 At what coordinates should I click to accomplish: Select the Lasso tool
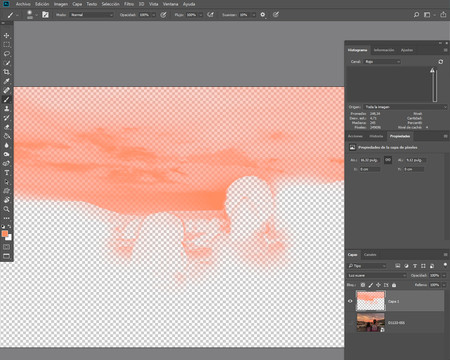(x=6, y=54)
